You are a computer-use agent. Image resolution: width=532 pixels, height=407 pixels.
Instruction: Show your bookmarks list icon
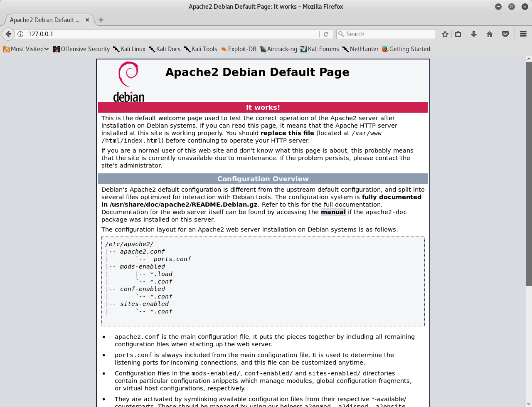(x=458, y=34)
